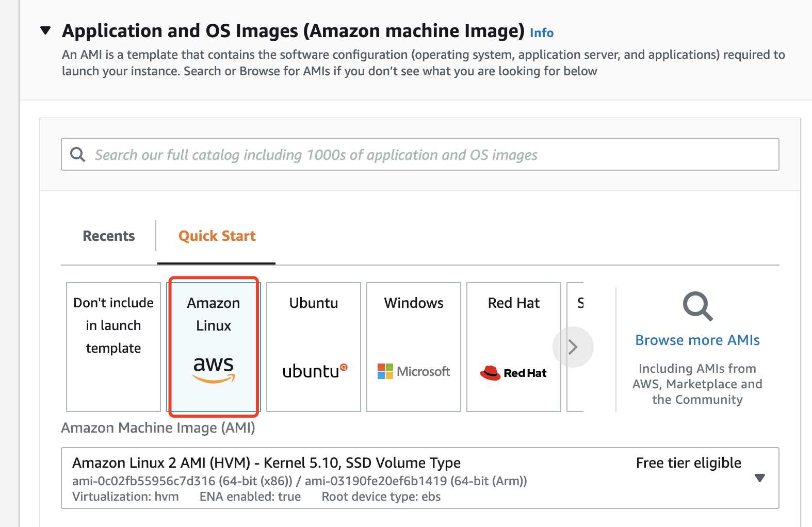Choose the Red Hat logo card
The width and height of the screenshot is (812, 527).
point(514,347)
